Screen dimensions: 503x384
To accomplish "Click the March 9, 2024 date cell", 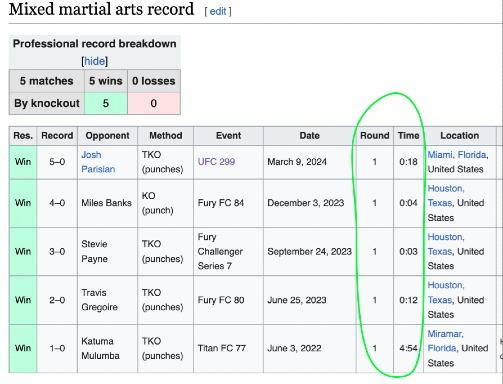I will point(309,162).
